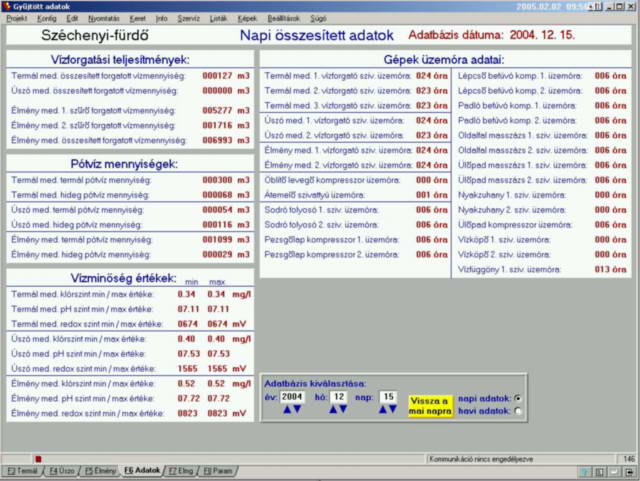Image resolution: width=640 pixels, height=481 pixels.
Task: Click the Vízfüggöny 1. sziv. üzemóra value 013 óra
Action: (x=610, y=269)
